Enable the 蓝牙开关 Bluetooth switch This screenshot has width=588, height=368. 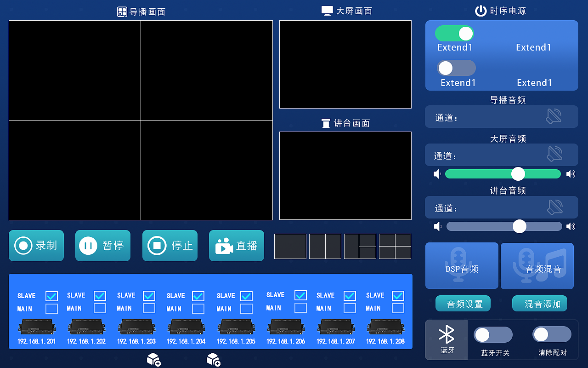coord(493,335)
